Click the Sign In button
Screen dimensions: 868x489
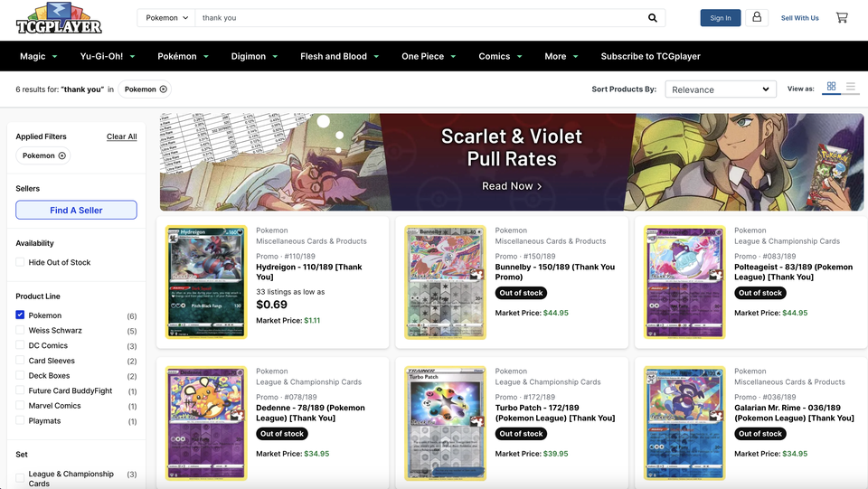point(721,18)
